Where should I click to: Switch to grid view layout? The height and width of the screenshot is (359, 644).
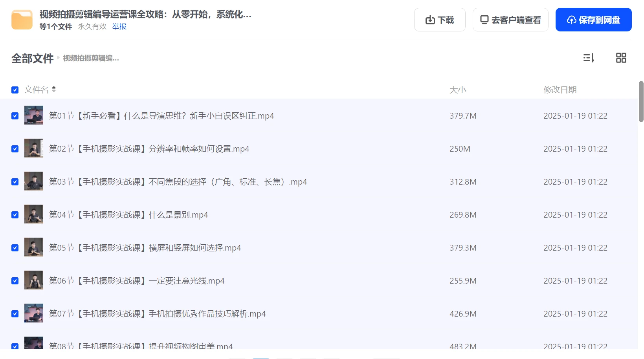click(x=621, y=58)
